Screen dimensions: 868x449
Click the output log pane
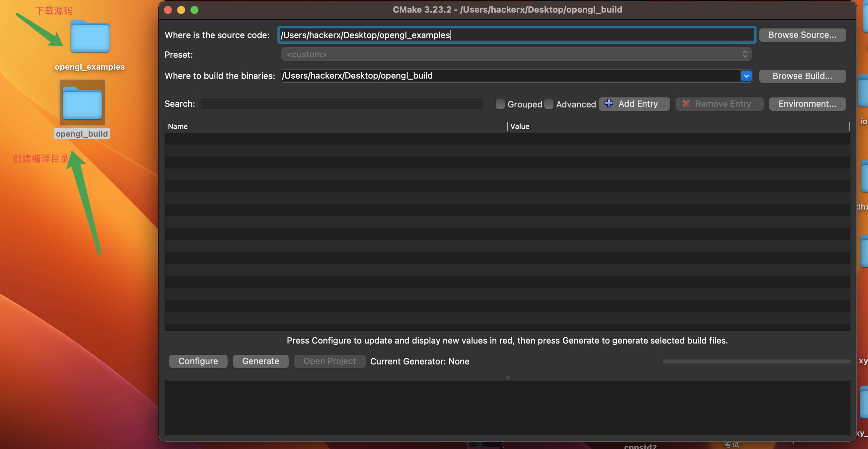point(507,408)
